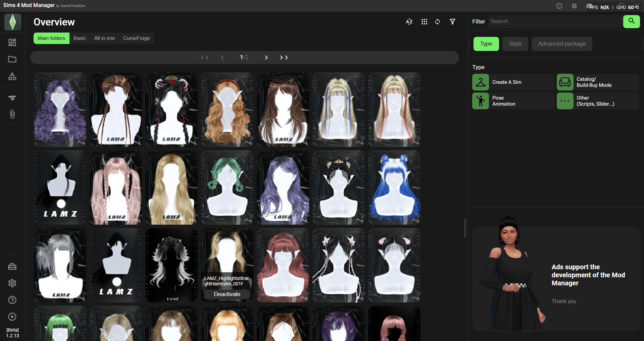Sort mods alphabetically with AZ icon
The image size is (644, 341).
coord(409,22)
